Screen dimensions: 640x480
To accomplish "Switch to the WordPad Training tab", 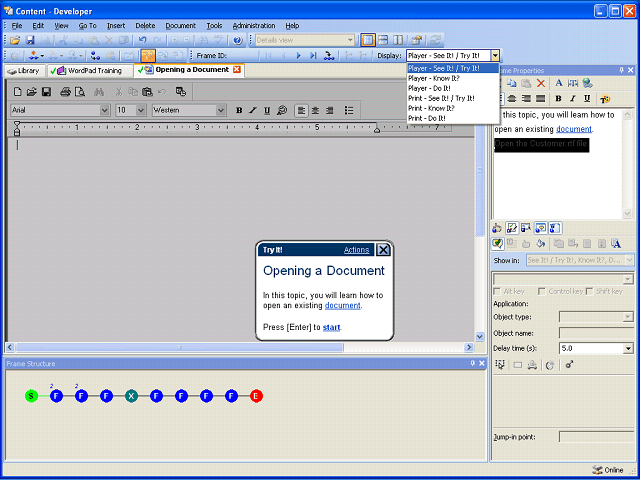I will click(x=90, y=71).
